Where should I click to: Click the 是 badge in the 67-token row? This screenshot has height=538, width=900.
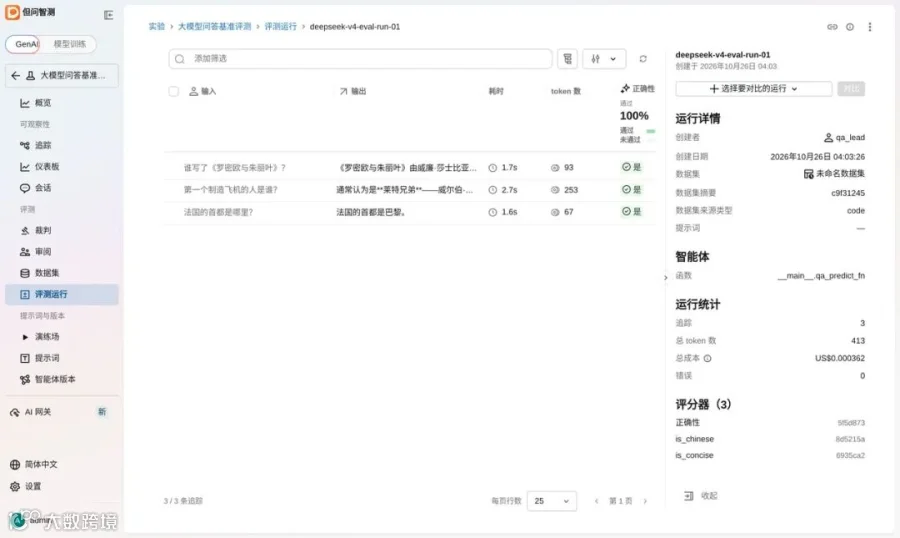point(631,211)
